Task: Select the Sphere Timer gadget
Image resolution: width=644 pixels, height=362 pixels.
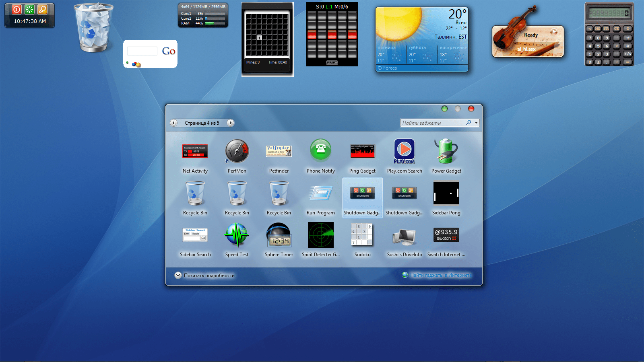Action: [x=279, y=241]
